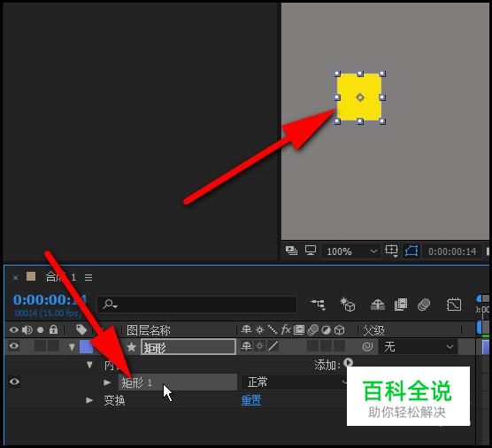
Task: Click the blue current time display
Action: click(x=50, y=300)
